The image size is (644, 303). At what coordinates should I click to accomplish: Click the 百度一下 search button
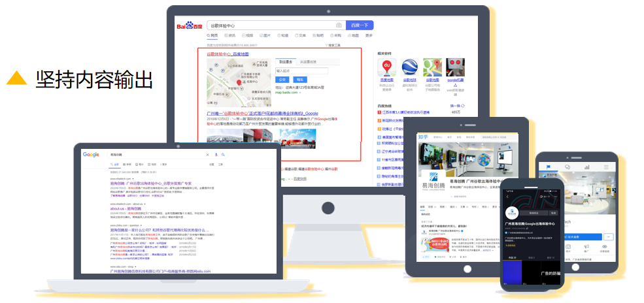point(360,25)
